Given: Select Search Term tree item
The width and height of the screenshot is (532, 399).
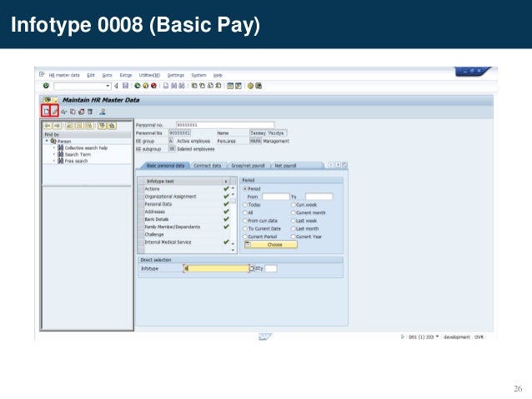Looking at the screenshot, I should point(78,154).
